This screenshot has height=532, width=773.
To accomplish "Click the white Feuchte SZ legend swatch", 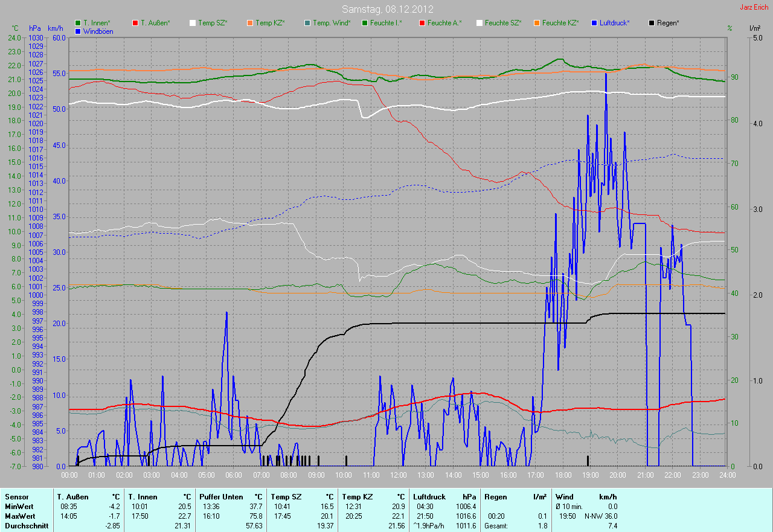I will coord(479,23).
